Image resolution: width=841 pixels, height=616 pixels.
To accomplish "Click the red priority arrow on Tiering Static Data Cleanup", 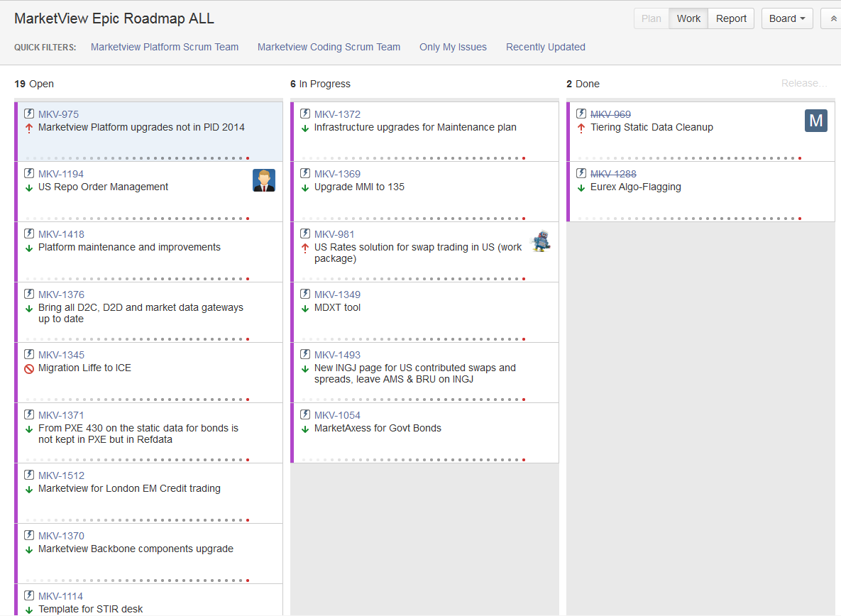I will coord(581,128).
